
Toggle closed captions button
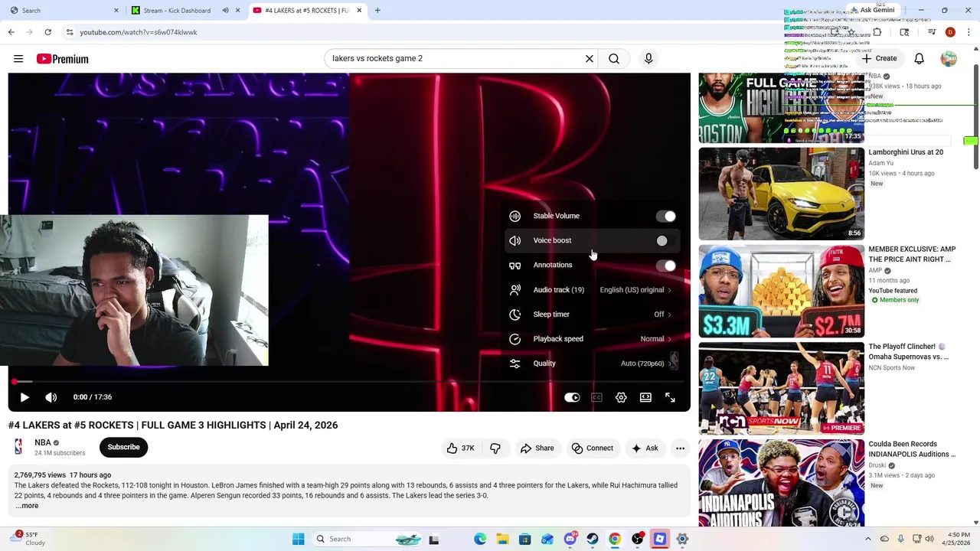coord(596,397)
